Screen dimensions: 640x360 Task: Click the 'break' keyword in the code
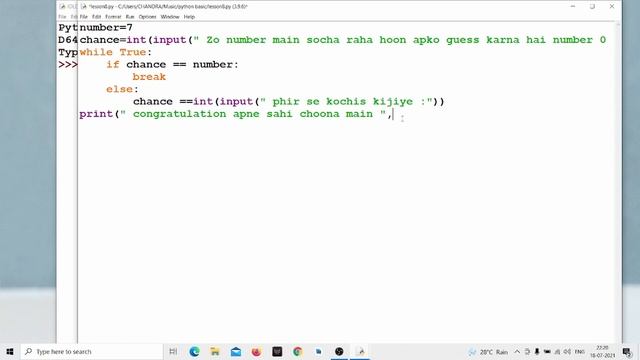click(x=149, y=77)
